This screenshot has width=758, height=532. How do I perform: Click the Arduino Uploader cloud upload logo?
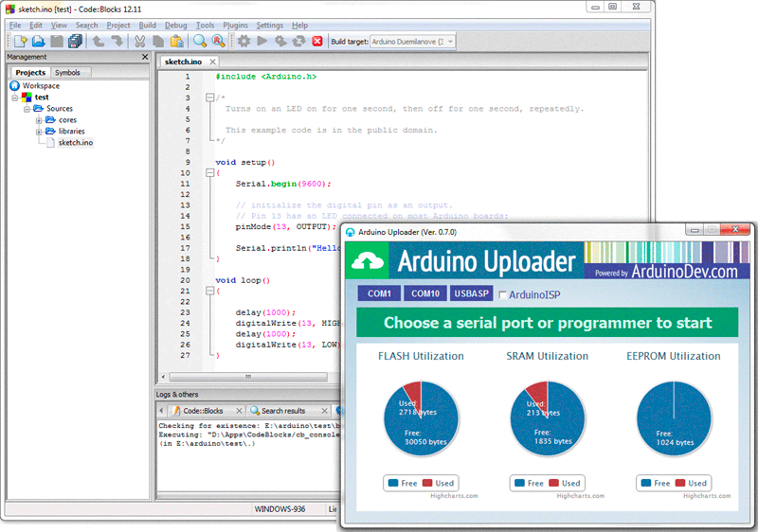[367, 261]
